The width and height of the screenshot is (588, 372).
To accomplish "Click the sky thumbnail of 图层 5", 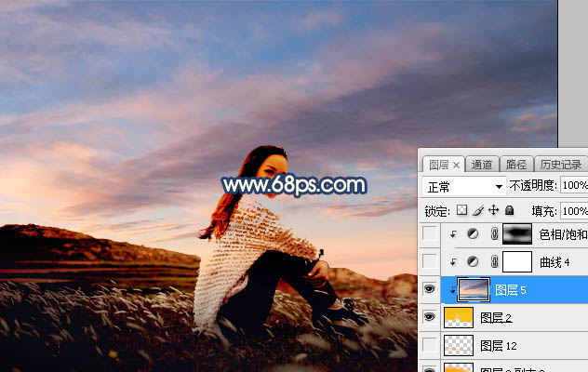I will point(474,289).
